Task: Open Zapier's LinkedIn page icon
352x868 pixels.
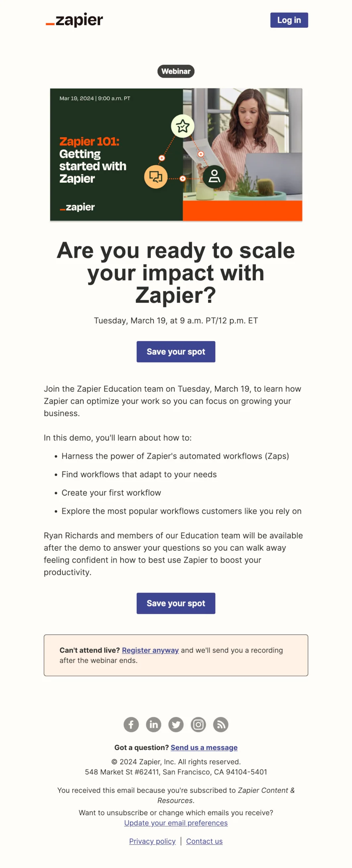Action: click(153, 725)
